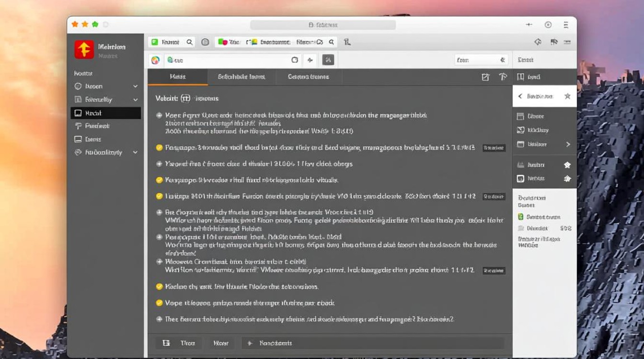Image resolution: width=644 pixels, height=359 pixels.
Task: Click the yellow status dot on the second list entry
Action: tap(160, 148)
